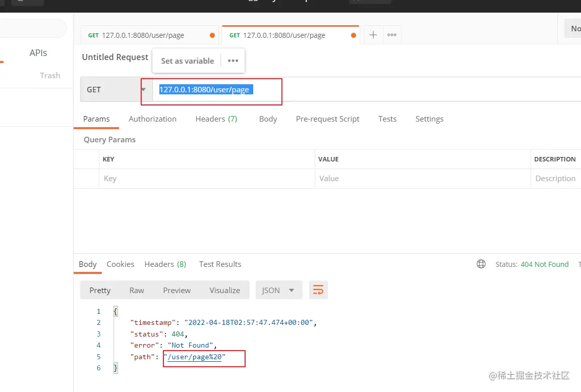Image resolution: width=581 pixels, height=392 pixels.
Task: Click the DESCRIPTION column header
Action: point(555,159)
